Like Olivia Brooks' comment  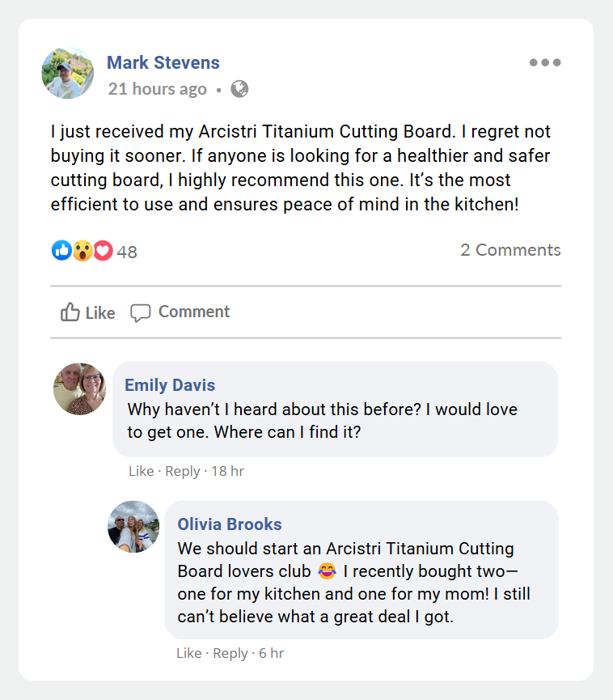click(188, 653)
